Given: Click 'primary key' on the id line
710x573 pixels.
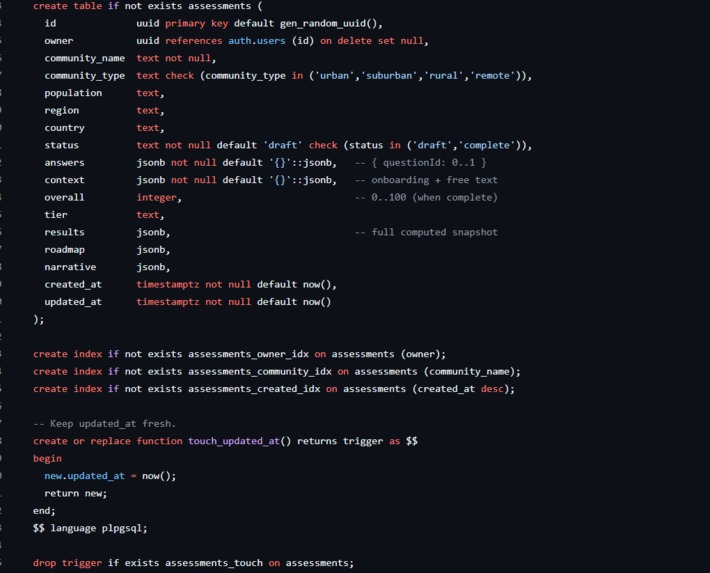Looking at the screenshot, I should tap(197, 24).
